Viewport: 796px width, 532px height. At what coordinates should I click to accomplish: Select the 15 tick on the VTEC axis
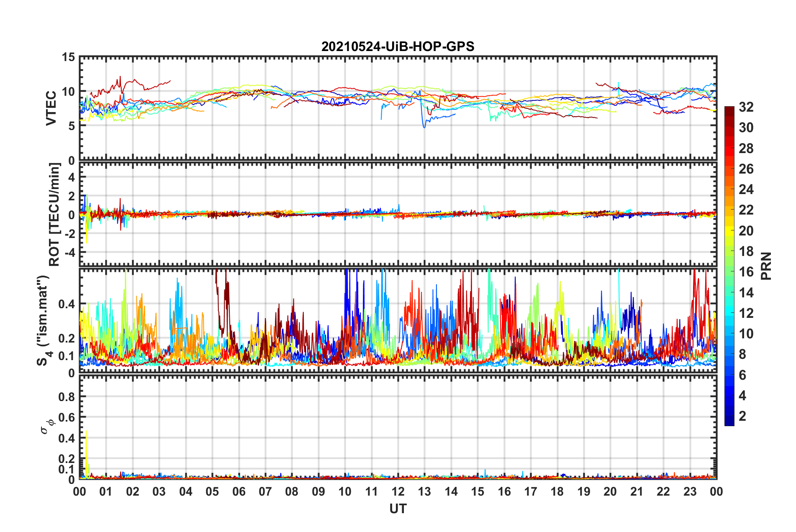click(68, 57)
